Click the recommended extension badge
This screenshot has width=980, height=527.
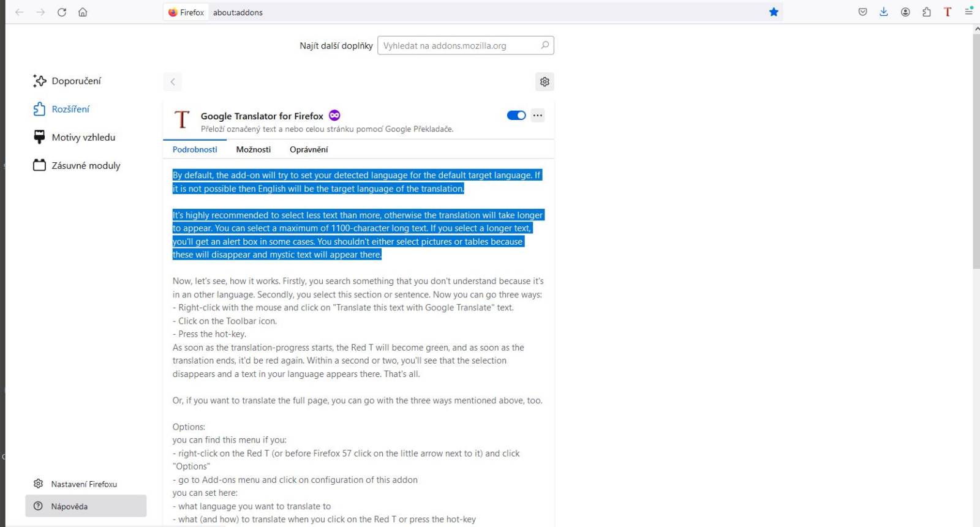point(334,115)
